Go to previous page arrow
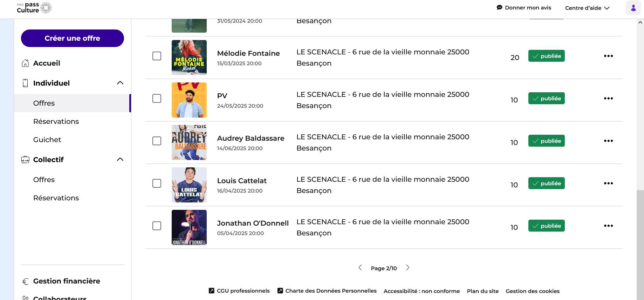Screen dimensions: 644x300 tap(360, 268)
